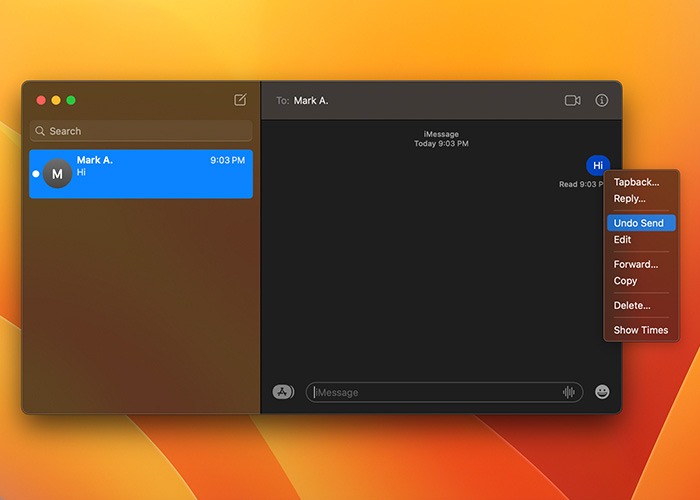The width and height of the screenshot is (700, 500).
Task: Minimize Messages window with yellow button
Action: point(56,100)
